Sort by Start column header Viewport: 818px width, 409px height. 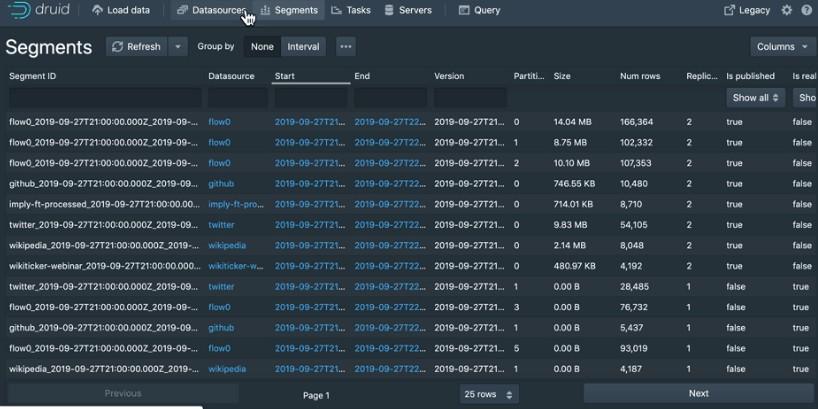pyautogui.click(x=285, y=76)
